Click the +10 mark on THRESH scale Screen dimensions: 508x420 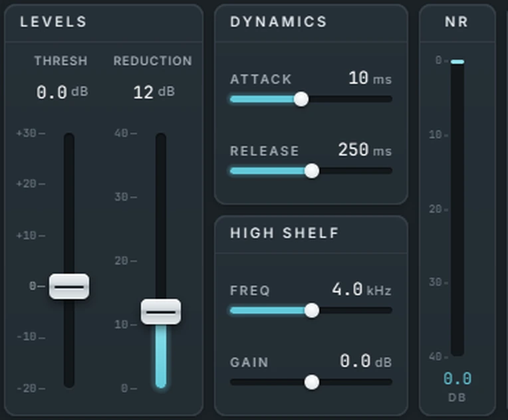click(31, 235)
